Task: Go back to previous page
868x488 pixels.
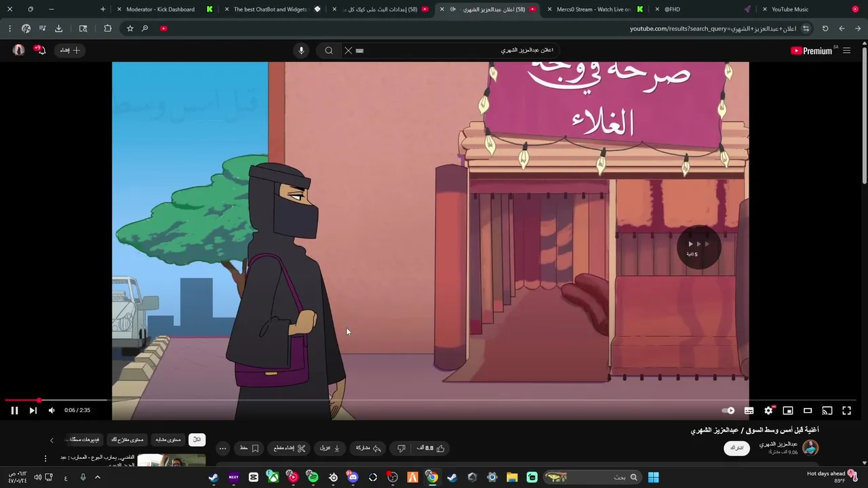Action: click(858, 28)
